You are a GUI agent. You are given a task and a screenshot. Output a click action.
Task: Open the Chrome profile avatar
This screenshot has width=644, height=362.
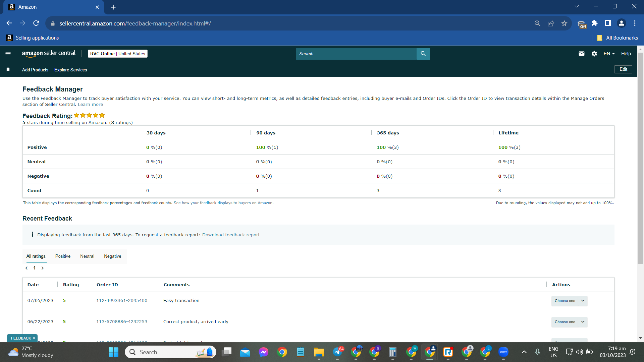point(621,23)
